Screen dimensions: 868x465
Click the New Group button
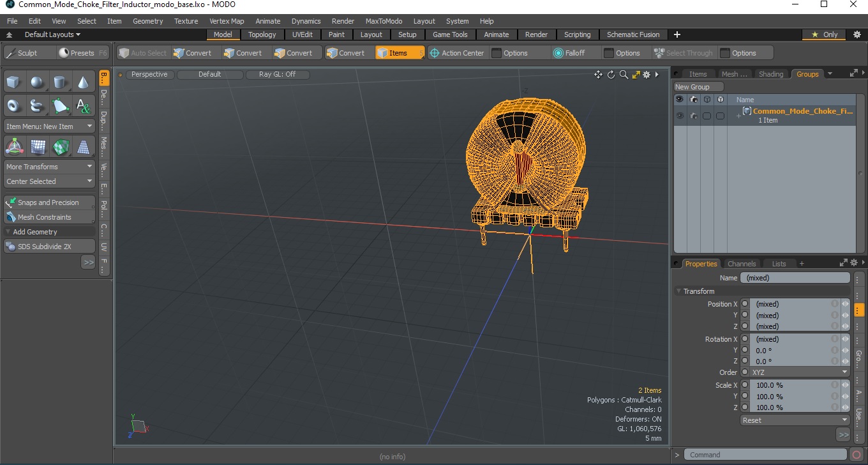click(699, 87)
